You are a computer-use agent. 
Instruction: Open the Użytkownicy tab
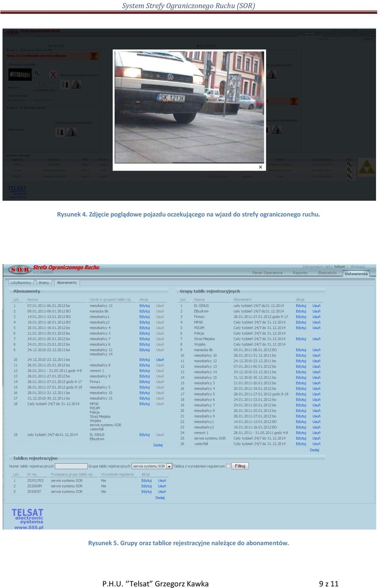21,282
